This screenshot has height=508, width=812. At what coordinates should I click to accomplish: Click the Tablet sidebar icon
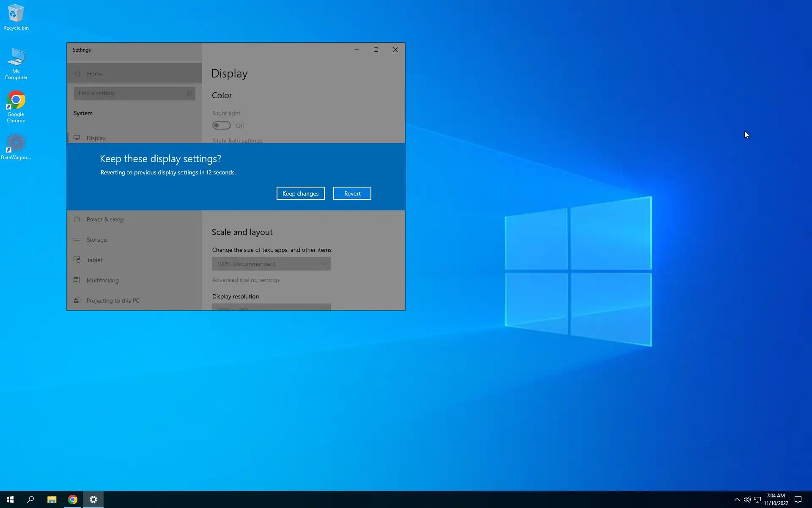click(x=77, y=260)
